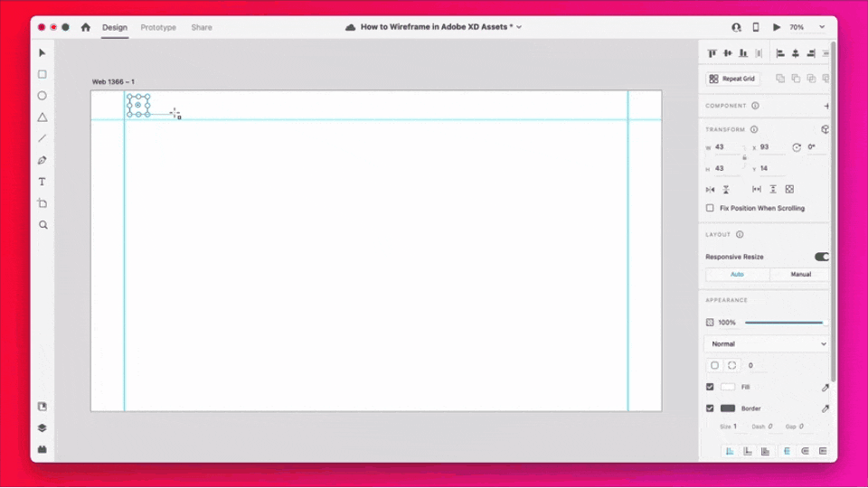Select the Pen tool

point(42,161)
